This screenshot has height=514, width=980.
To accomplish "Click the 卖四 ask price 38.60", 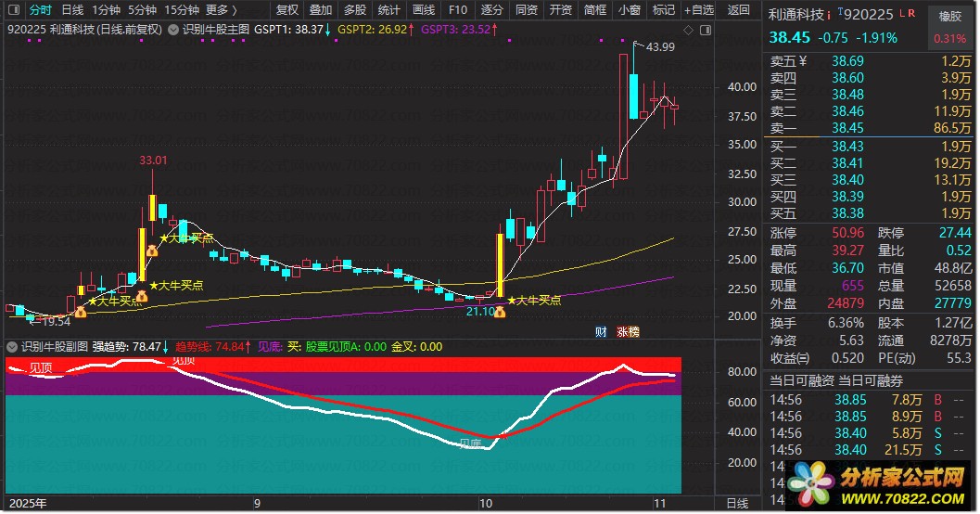I will click(847, 78).
